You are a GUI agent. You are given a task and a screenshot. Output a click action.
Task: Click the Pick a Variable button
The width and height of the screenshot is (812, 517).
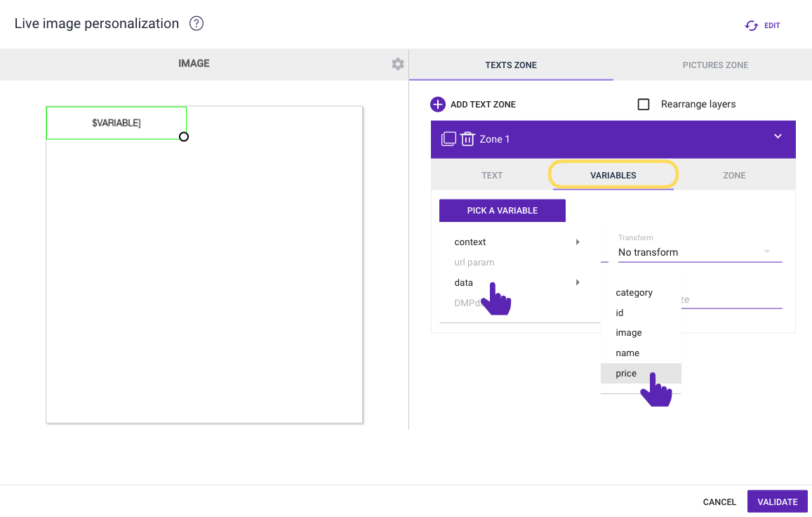tap(502, 211)
